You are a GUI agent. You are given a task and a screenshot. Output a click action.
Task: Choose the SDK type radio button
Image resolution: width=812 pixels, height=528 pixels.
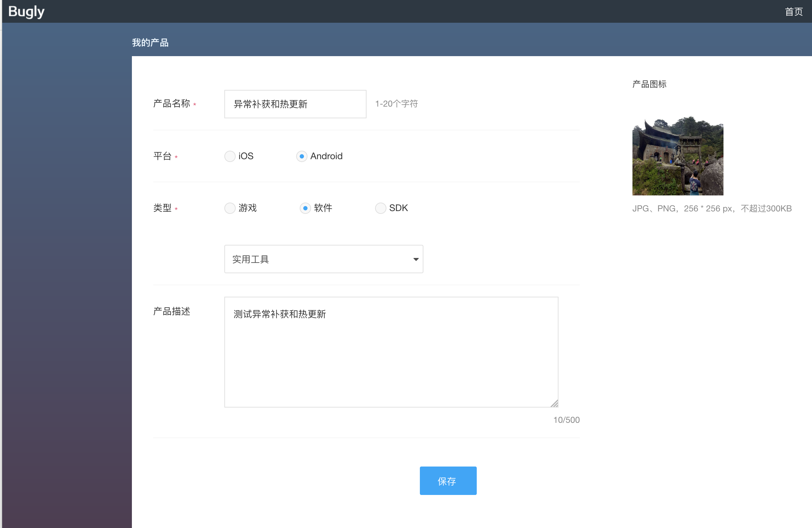pyautogui.click(x=380, y=208)
